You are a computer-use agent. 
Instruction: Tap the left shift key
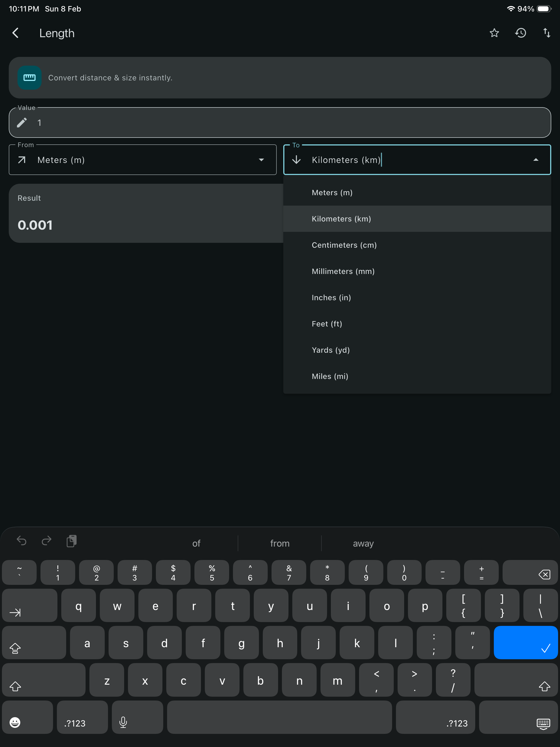point(43,680)
